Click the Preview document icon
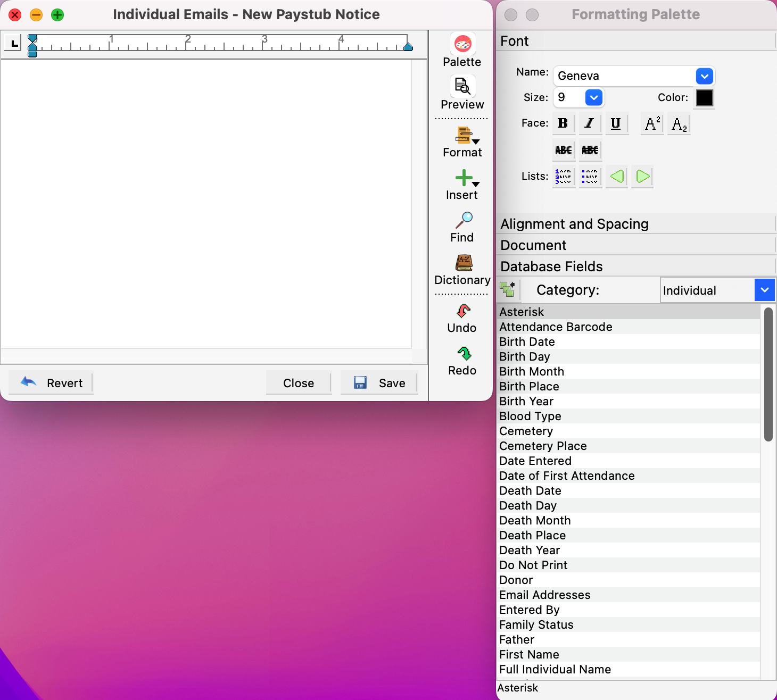This screenshot has width=777, height=700. [462, 86]
